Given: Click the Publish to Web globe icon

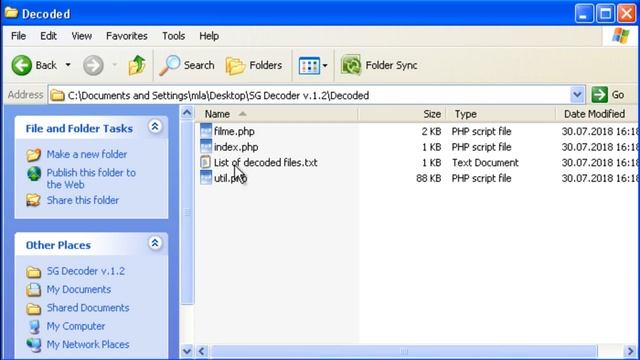Looking at the screenshot, I should [x=34, y=174].
